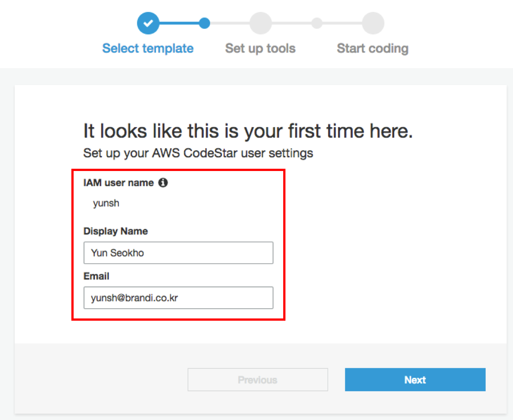Click the blue progress line after the checkmark
The image size is (513, 420).
[x=179, y=23]
